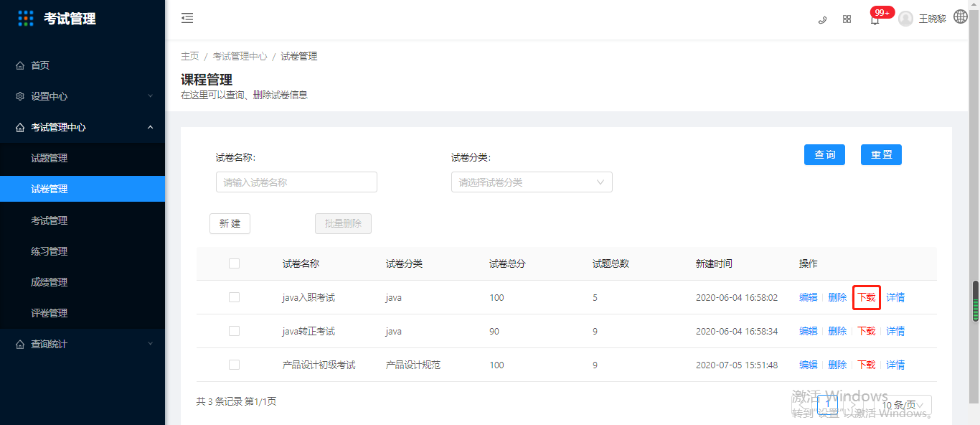The width and height of the screenshot is (980, 425).
Task: Click the home icon beside 首页
Action: pyautogui.click(x=20, y=65)
